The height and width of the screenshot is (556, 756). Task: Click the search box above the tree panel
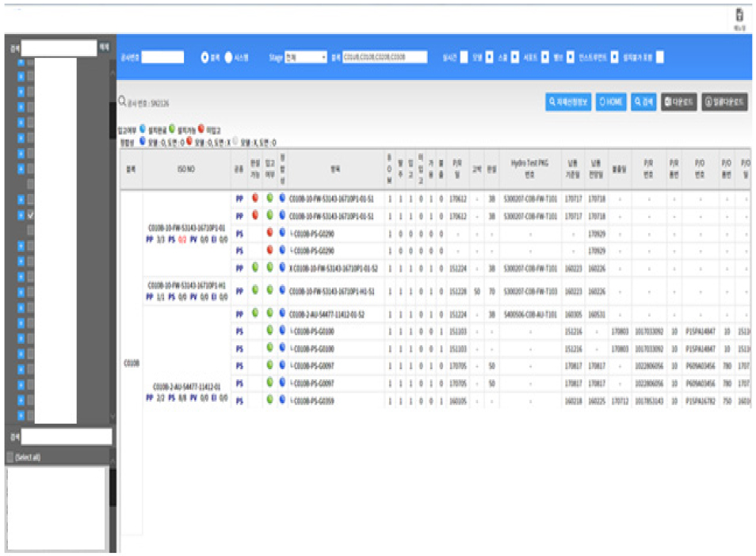[59, 48]
